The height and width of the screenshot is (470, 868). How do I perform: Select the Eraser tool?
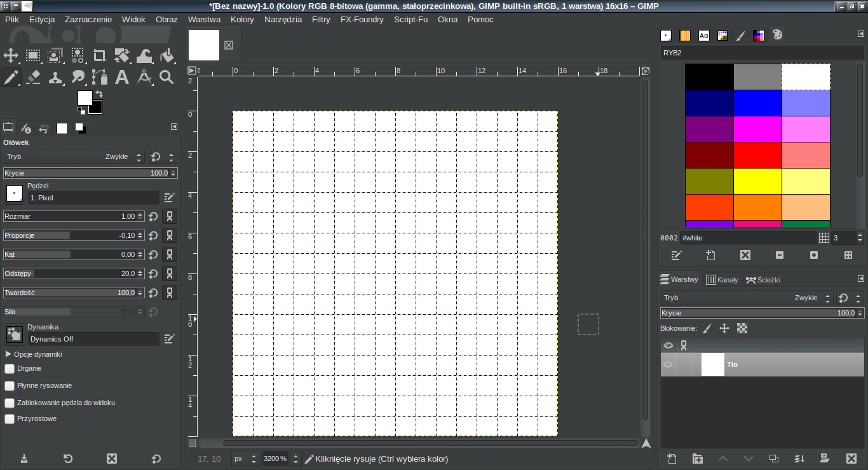pyautogui.click(x=33, y=78)
